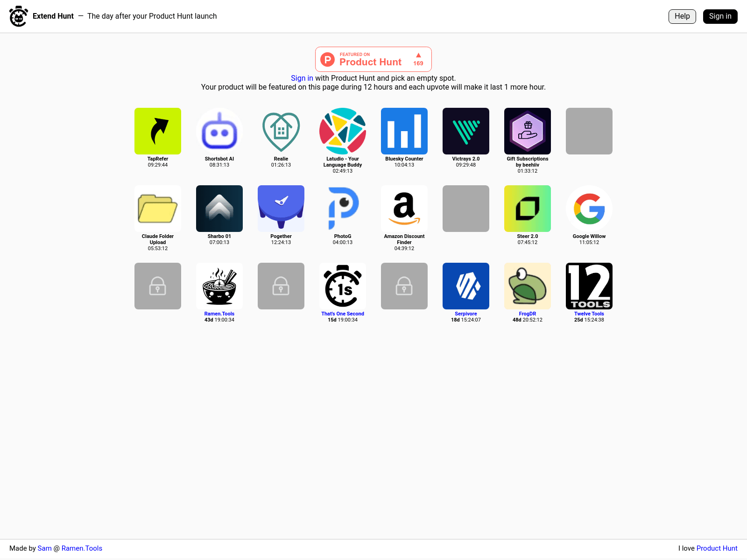Open the Ramen.Tools footer link
The width and height of the screenshot is (747, 560).
(x=82, y=548)
